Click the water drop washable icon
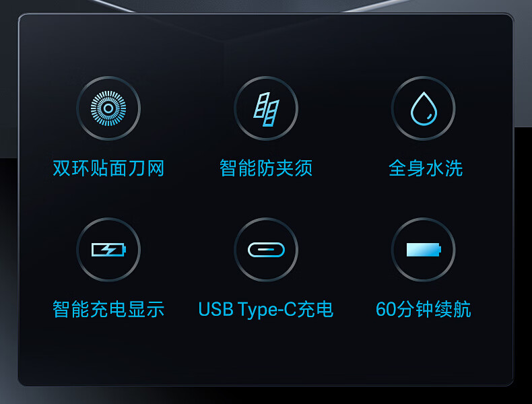The height and width of the screenshot is (404, 532). (x=424, y=108)
